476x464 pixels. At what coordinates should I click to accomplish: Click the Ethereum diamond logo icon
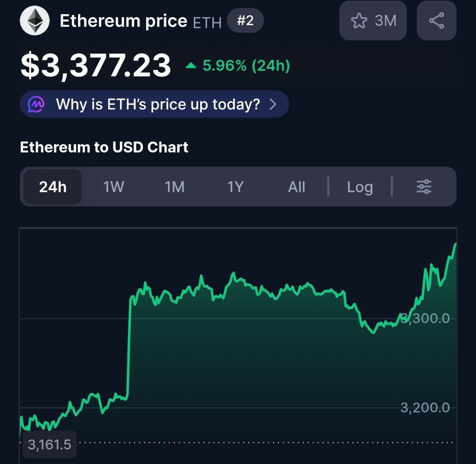(35, 20)
